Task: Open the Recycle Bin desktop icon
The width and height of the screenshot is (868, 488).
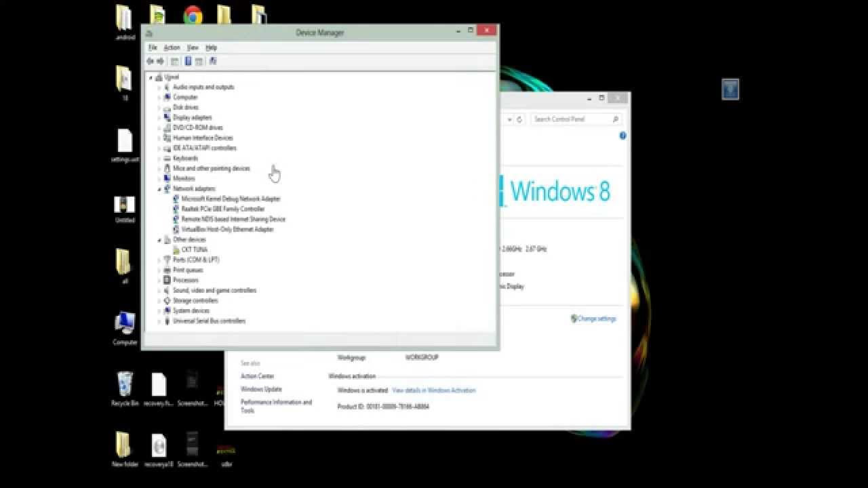Action: (x=125, y=389)
